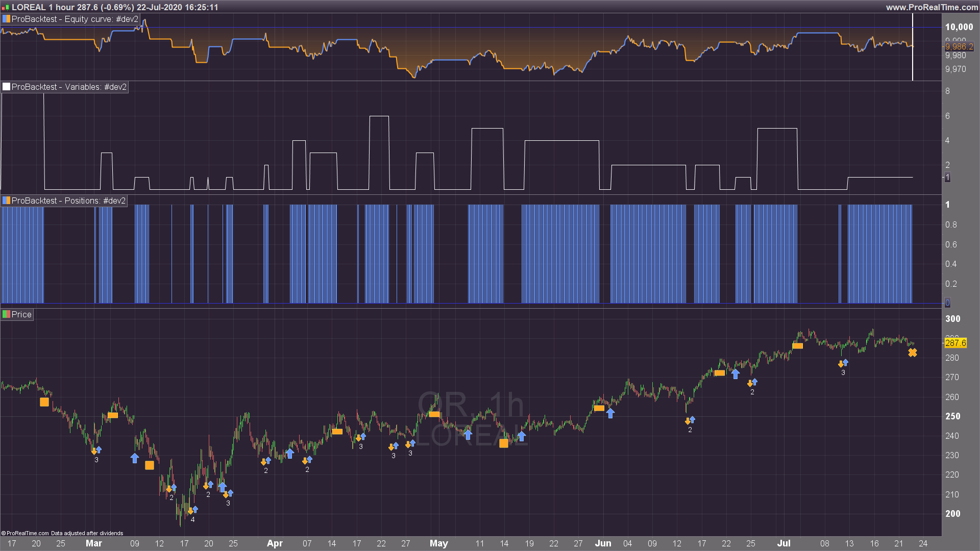This screenshot has height=551, width=980.
Task: Click the May label on the time axis
Action: click(438, 543)
